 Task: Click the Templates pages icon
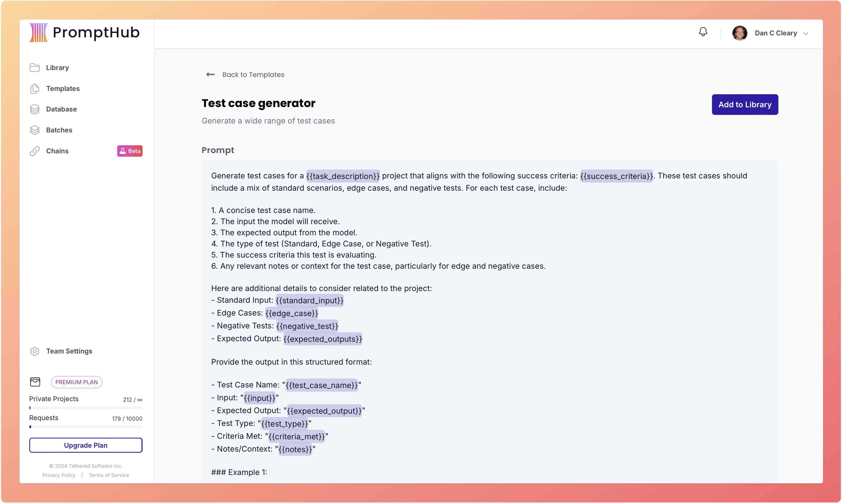35,89
